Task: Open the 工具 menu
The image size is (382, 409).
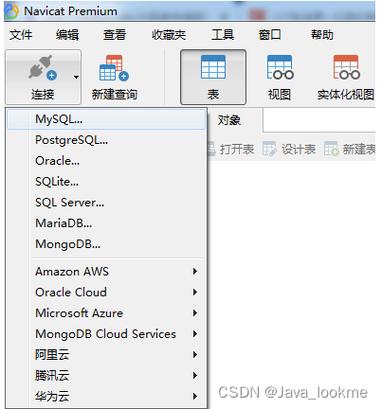Action: (222, 34)
